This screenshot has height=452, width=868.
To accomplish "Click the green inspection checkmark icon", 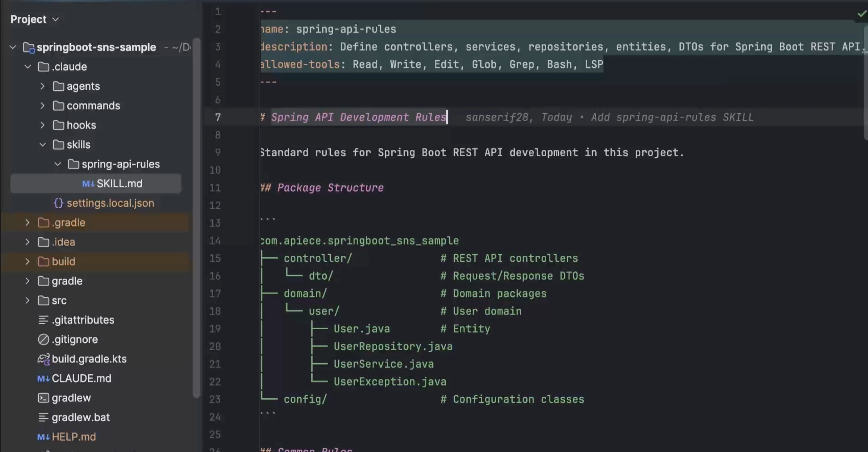I will 862,14.
